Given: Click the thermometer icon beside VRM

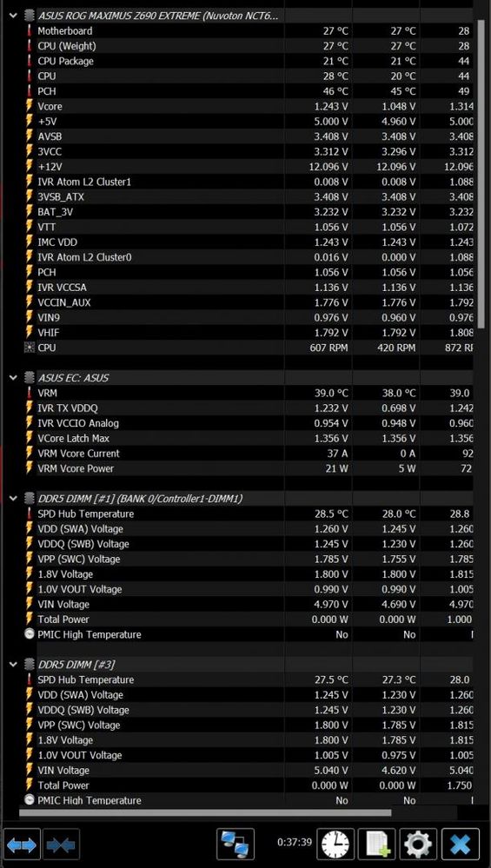Looking at the screenshot, I should 30,393.
